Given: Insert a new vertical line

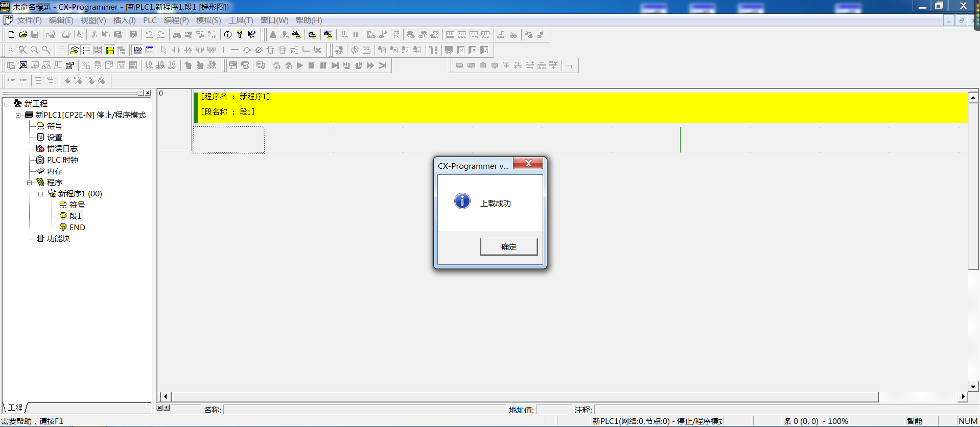Looking at the screenshot, I should pos(223,50).
